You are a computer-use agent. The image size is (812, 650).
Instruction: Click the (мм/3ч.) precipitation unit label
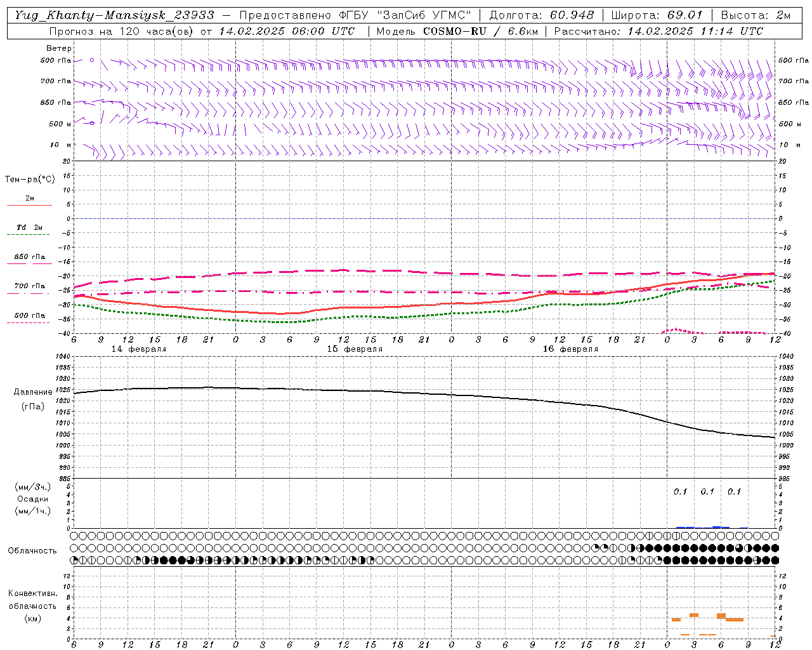[33, 487]
